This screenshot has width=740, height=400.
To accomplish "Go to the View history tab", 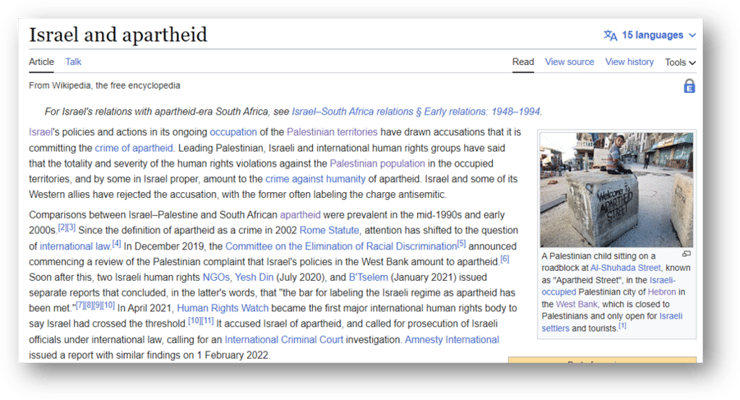I will pos(628,62).
